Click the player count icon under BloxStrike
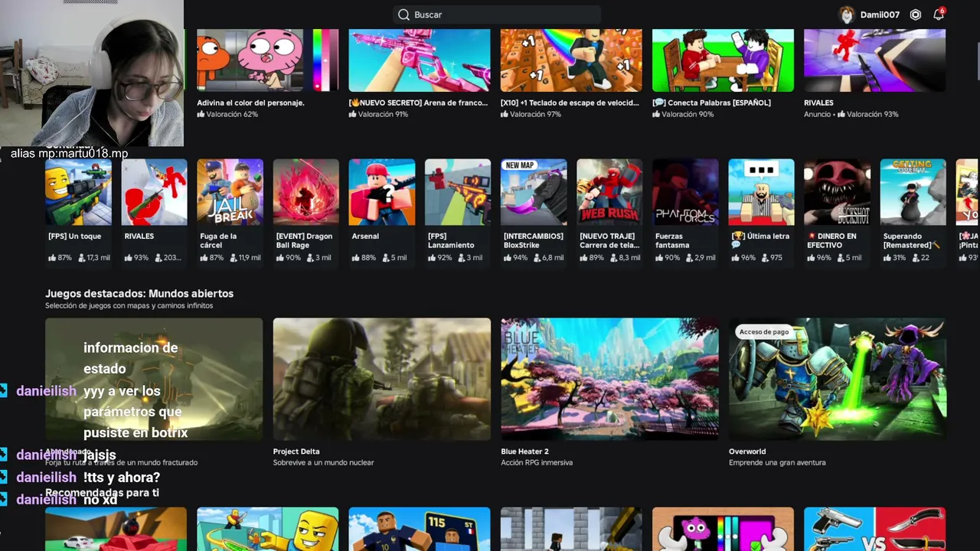980x551 pixels. coord(537,258)
